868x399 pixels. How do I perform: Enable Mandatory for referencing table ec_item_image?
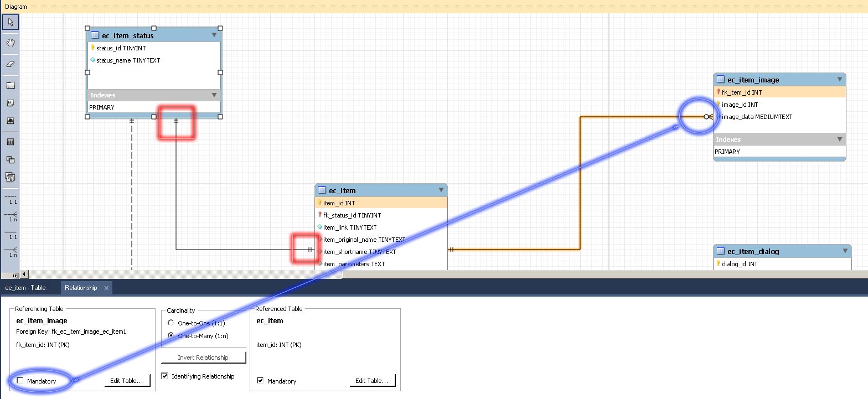click(20, 381)
